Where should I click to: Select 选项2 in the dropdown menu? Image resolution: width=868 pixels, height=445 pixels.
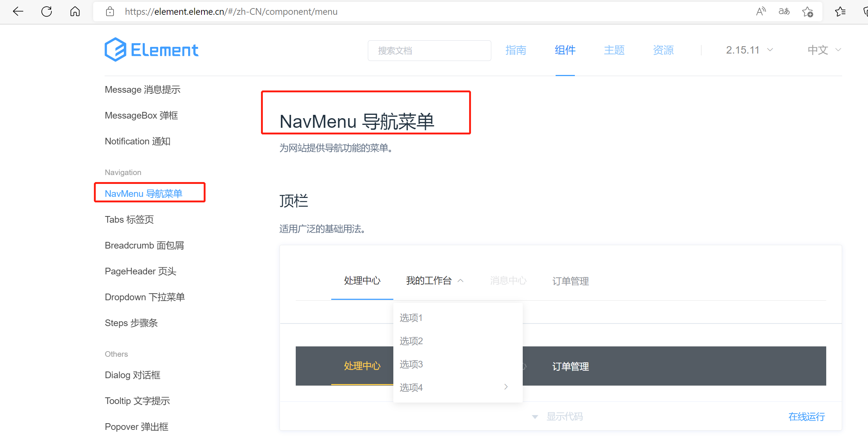(x=411, y=341)
